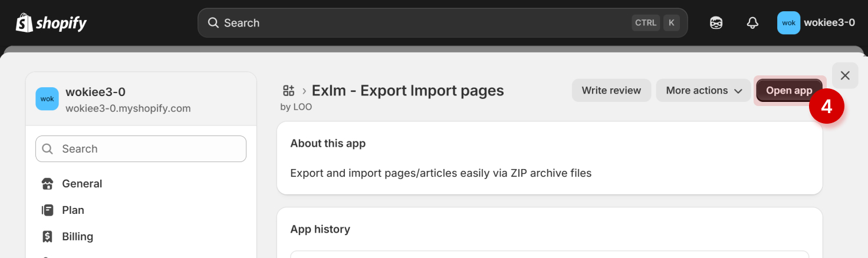Close the settings panel with X
The image size is (868, 258).
(x=845, y=75)
